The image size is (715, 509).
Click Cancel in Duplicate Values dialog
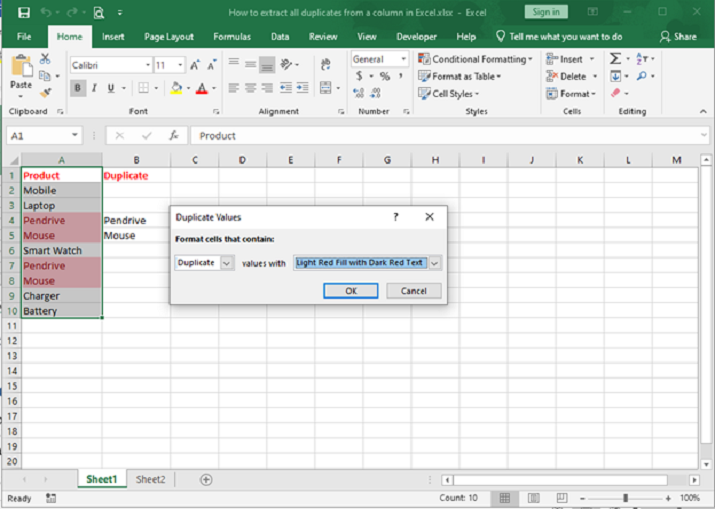414,291
